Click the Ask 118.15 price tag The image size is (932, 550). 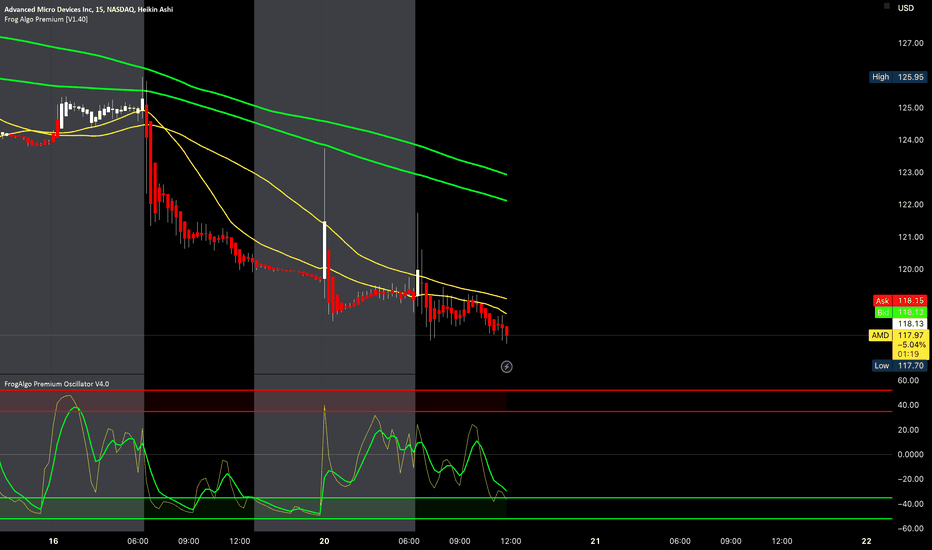(900, 301)
